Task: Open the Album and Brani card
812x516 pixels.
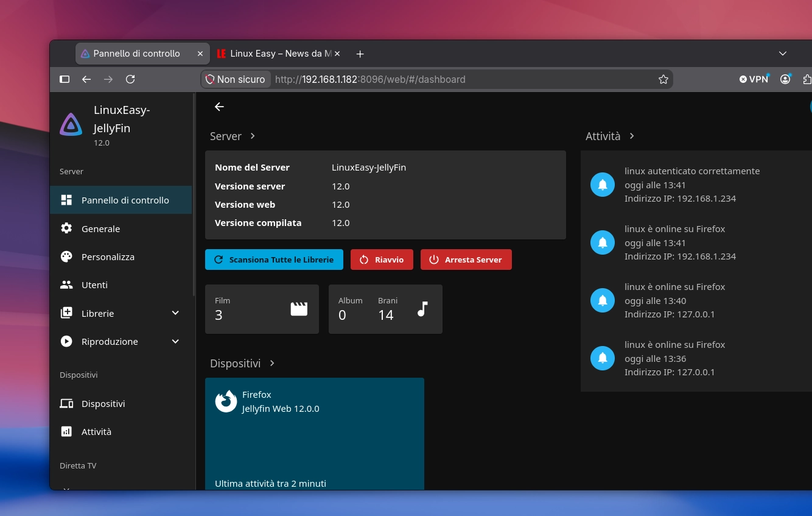Action: (x=385, y=309)
